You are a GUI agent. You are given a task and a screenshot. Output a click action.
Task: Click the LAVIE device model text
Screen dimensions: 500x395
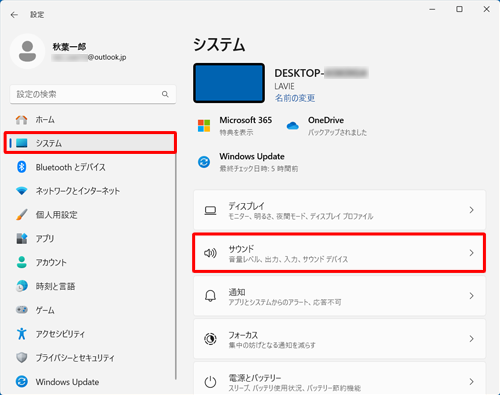pos(284,86)
